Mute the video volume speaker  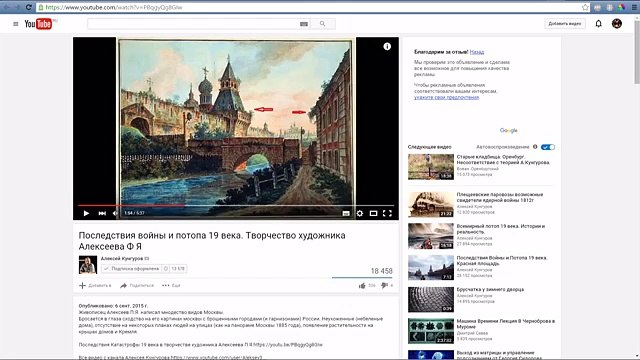point(116,213)
